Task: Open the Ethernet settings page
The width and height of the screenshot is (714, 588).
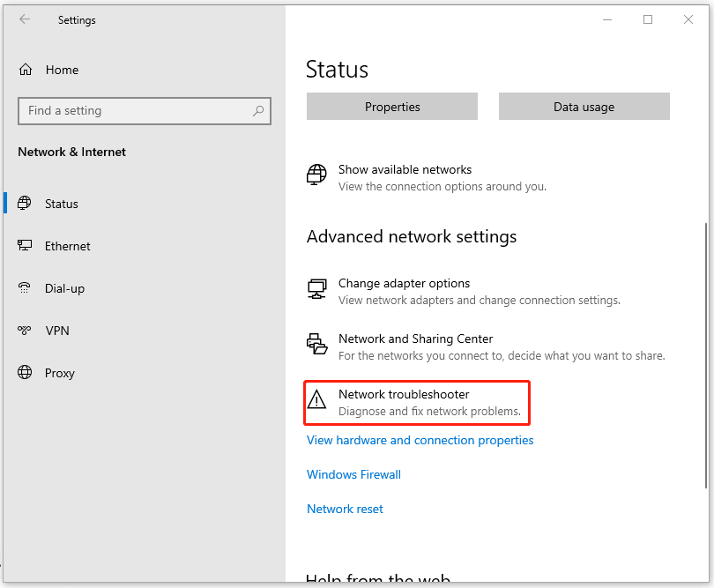Action: (x=68, y=246)
